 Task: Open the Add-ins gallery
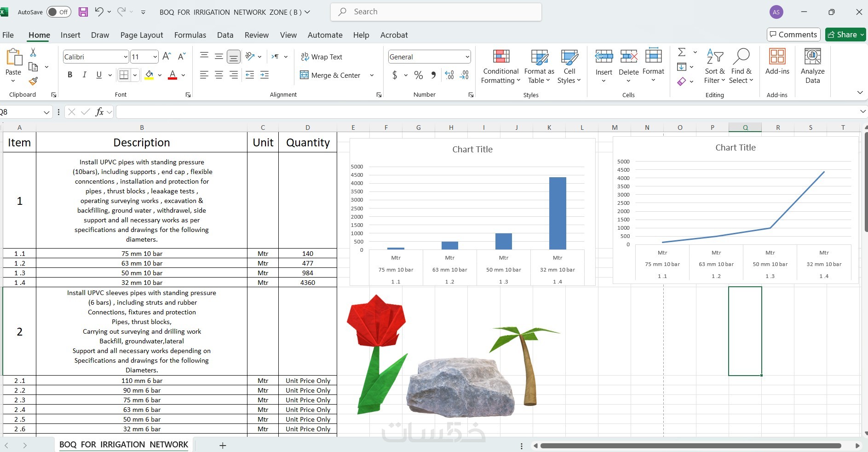click(x=777, y=62)
